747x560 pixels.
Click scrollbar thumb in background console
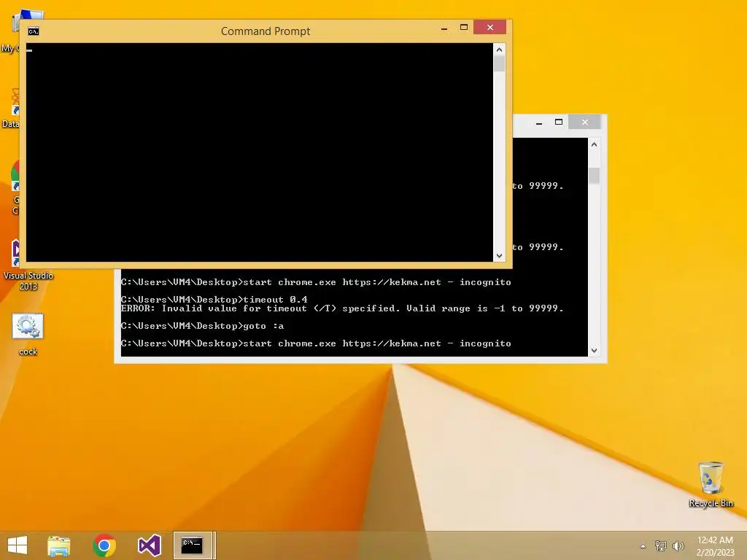point(594,176)
